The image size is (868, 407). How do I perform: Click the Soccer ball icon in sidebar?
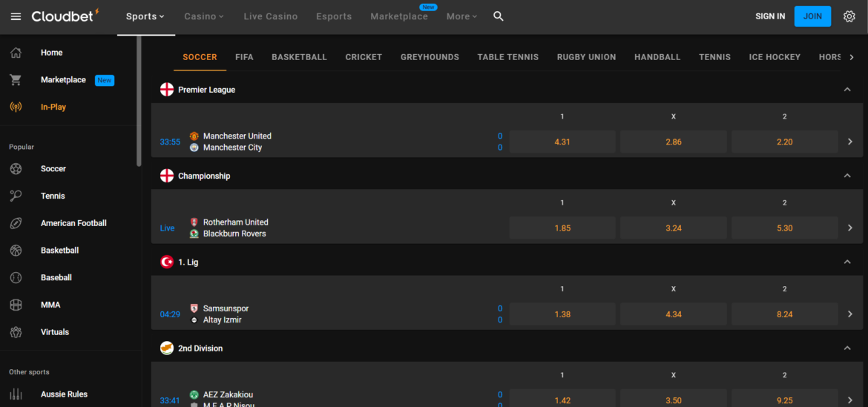[16, 169]
